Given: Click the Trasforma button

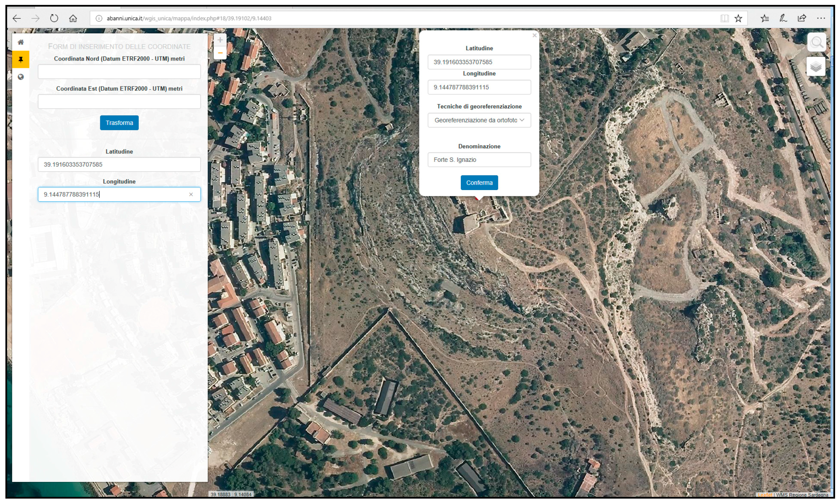Looking at the screenshot, I should [119, 123].
